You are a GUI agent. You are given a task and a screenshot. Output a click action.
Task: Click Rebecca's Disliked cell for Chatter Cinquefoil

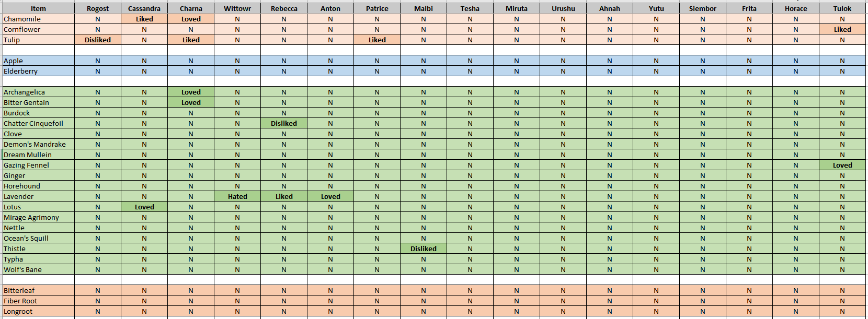(284, 123)
